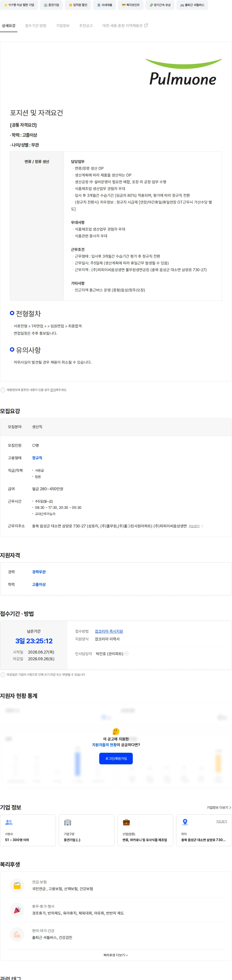Screen dimensions: 232x980
Task: Open 지도보기 link next to 근무지주소
Action: tap(194, 526)
